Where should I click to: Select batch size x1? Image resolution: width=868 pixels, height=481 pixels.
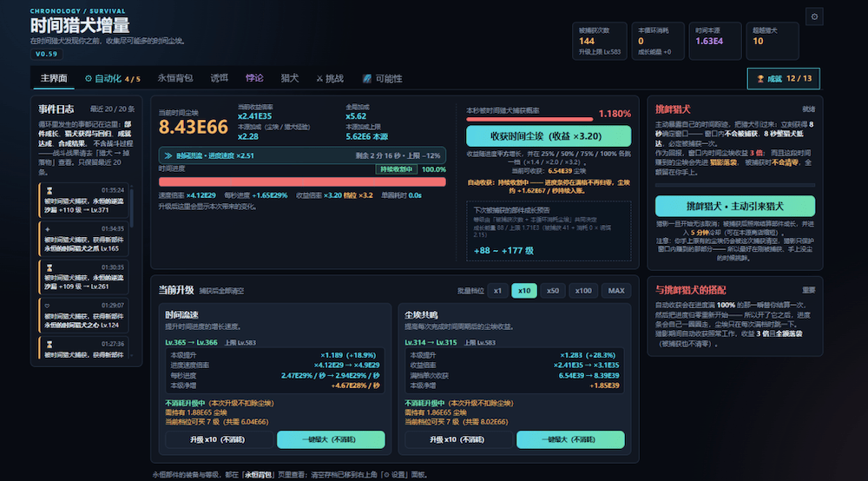497,291
